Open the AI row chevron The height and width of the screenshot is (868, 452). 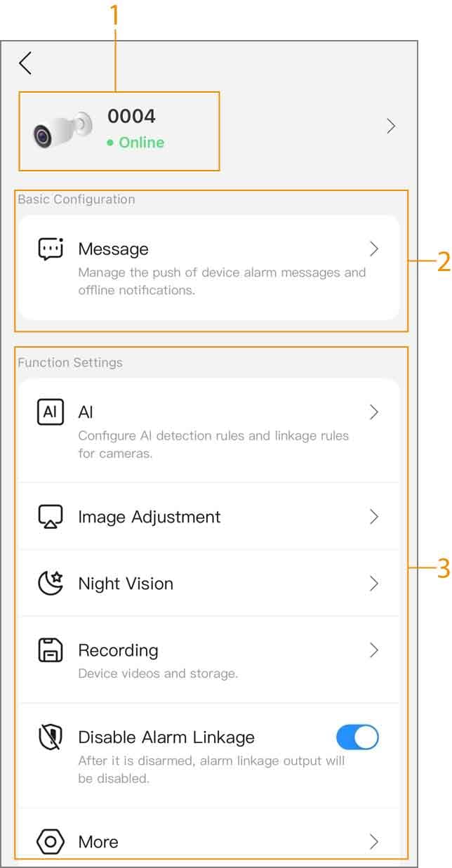pos(374,412)
